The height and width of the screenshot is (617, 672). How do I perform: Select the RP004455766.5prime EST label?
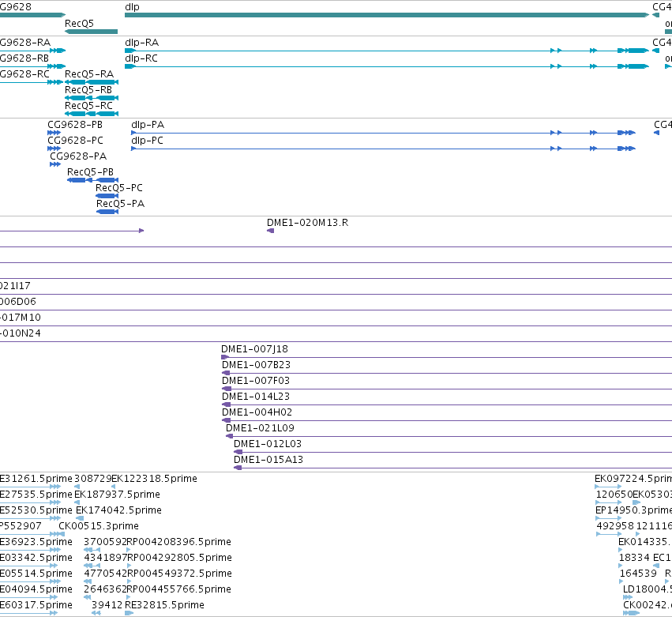pyautogui.click(x=179, y=589)
